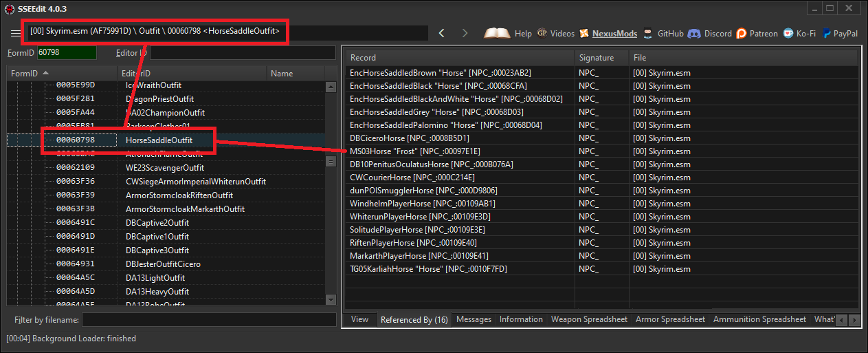Select the DBCaptive2Outfit record
The width and height of the screenshot is (868, 353).
click(x=166, y=222)
